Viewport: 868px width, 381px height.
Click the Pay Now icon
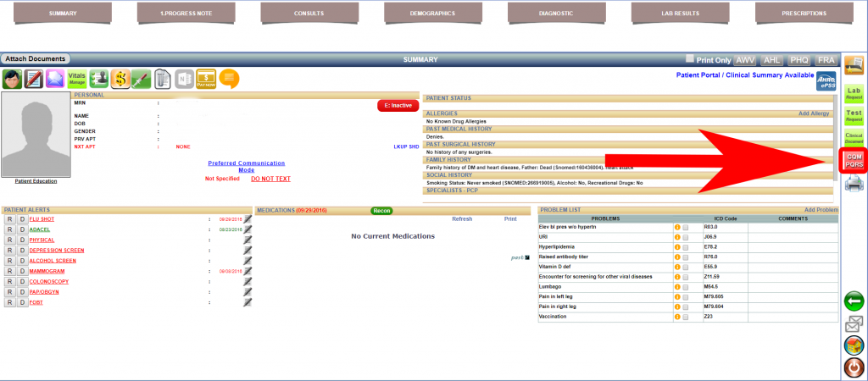(206, 79)
